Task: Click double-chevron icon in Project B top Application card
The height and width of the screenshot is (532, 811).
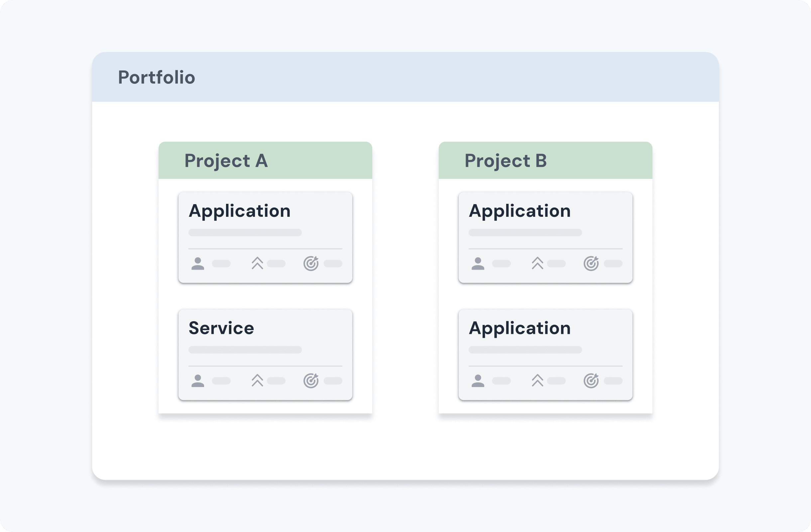Action: [x=537, y=263]
